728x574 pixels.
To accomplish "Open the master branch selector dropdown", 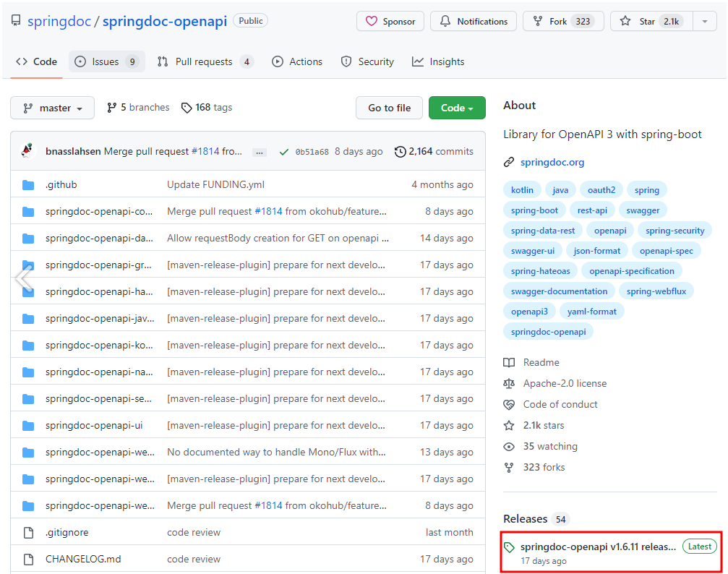I will pos(53,108).
